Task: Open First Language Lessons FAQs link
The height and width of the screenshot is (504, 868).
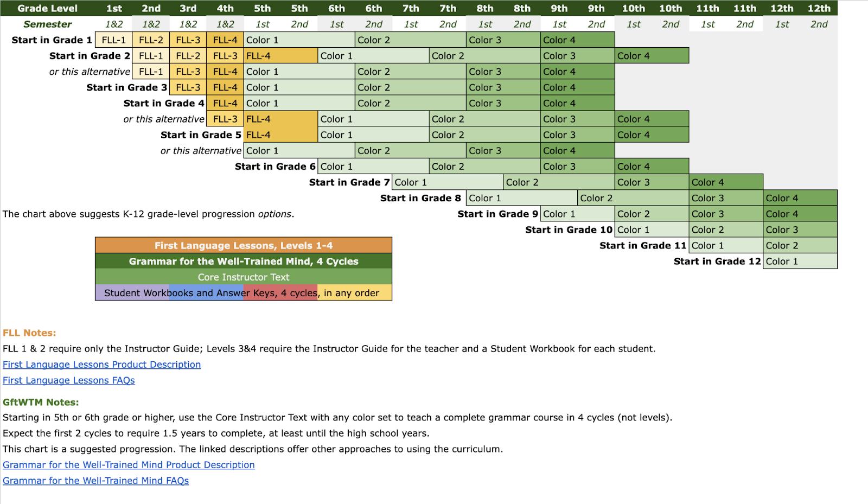Action: pos(69,380)
